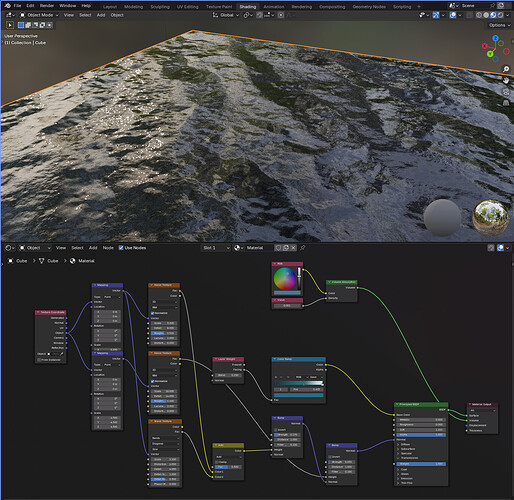Open the shader editor's editor type selector
This screenshot has width=514, height=500.
coord(9,248)
